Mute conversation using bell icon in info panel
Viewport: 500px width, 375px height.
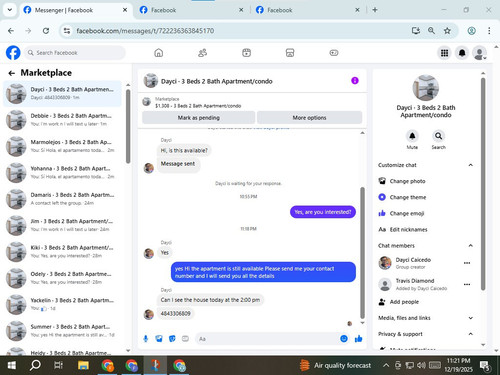[412, 136]
